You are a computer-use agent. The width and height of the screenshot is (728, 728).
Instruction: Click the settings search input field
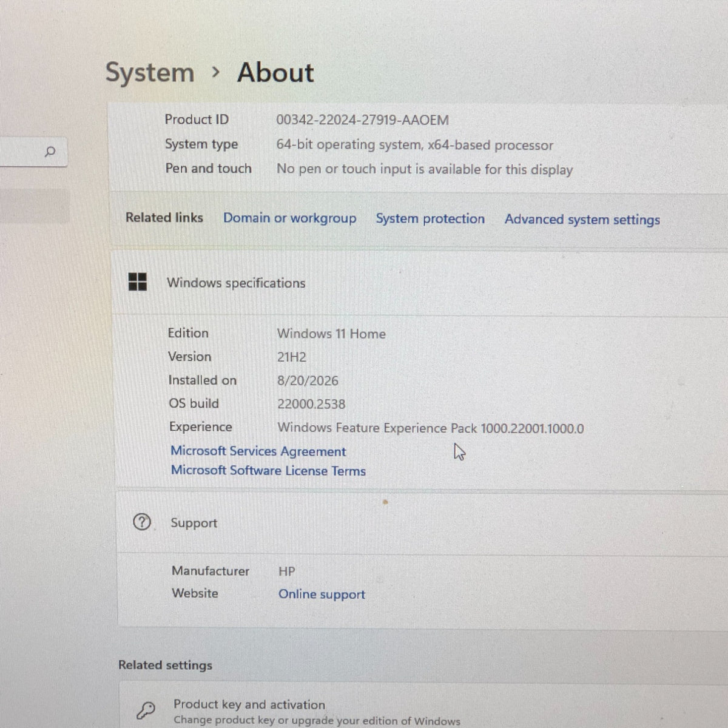[33, 152]
